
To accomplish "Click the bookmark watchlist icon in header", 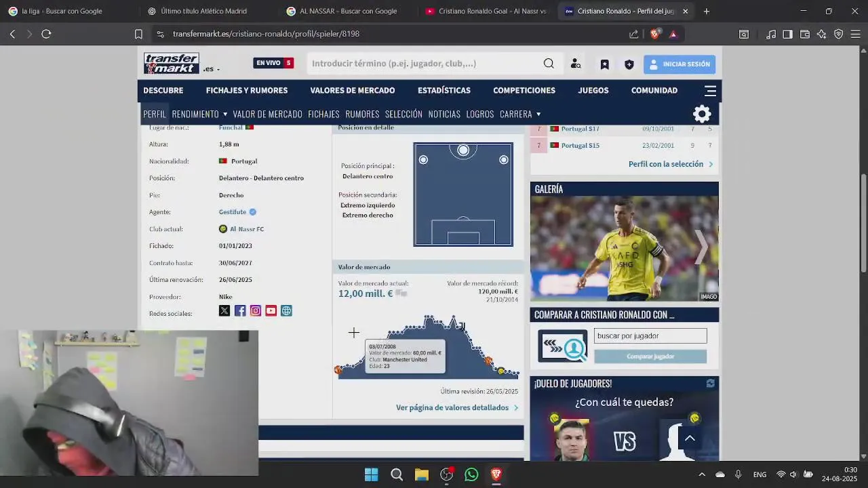I will point(604,64).
